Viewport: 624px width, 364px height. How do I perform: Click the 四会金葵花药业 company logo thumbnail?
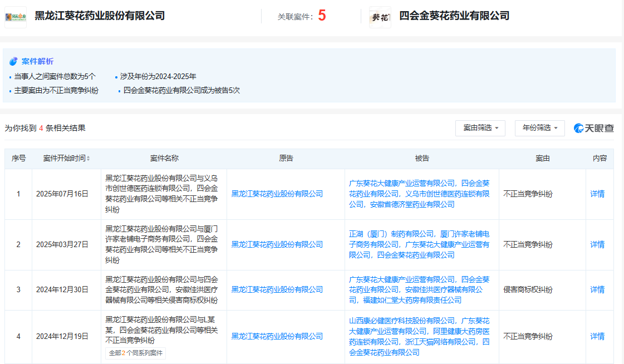380,17
